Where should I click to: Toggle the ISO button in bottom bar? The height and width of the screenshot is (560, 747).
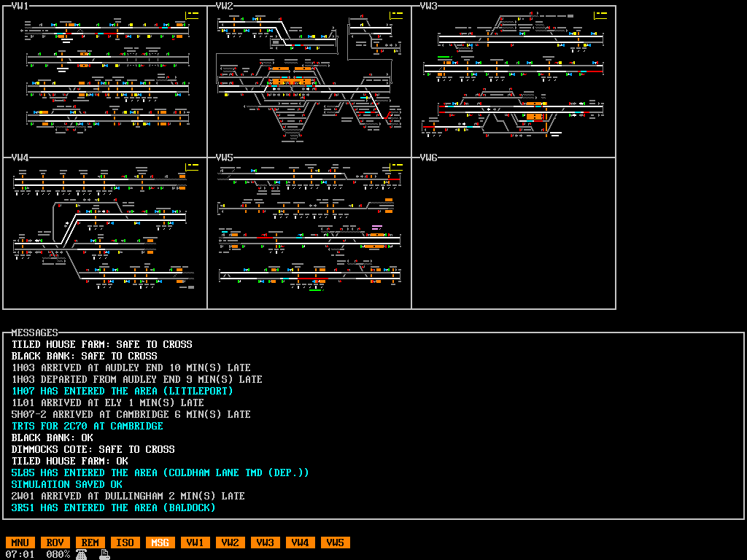tap(125, 542)
